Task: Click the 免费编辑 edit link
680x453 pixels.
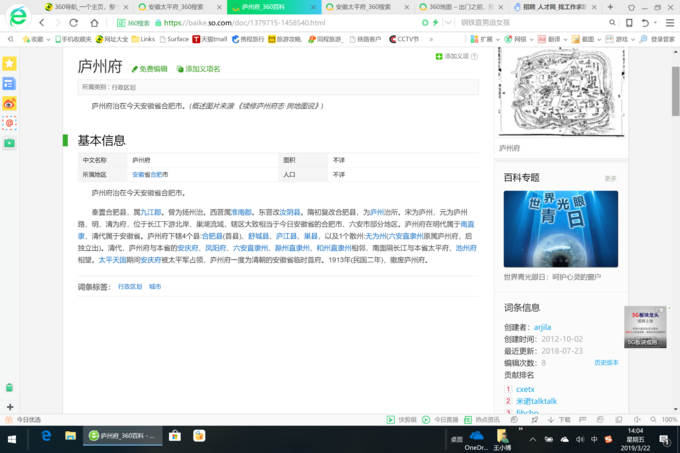Action: click(x=149, y=69)
